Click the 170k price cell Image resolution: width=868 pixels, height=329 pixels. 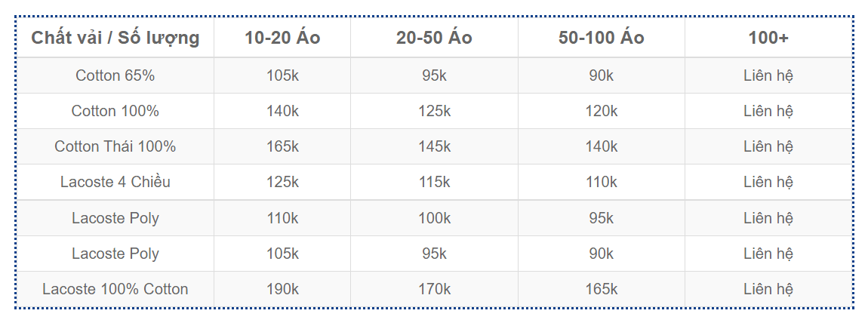[434, 289]
